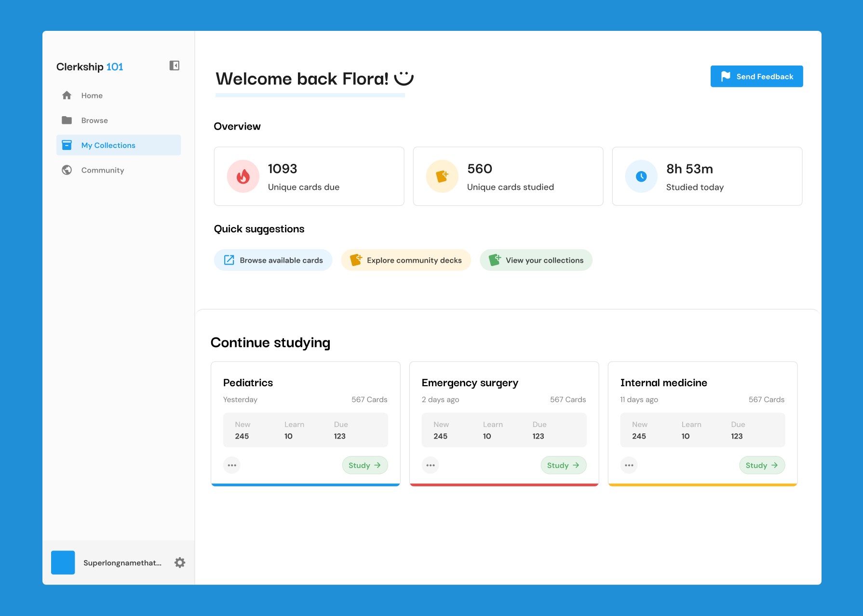Click the Overview heading
863x616 pixels.
pyautogui.click(x=237, y=126)
